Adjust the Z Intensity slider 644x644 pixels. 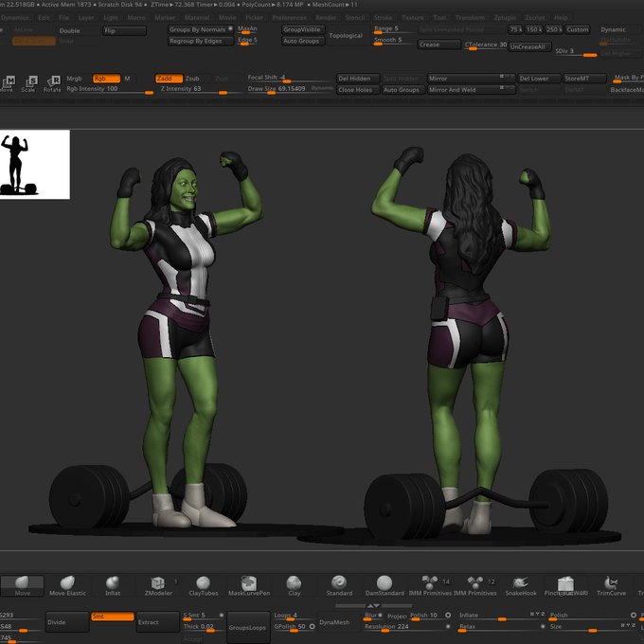coord(201,90)
